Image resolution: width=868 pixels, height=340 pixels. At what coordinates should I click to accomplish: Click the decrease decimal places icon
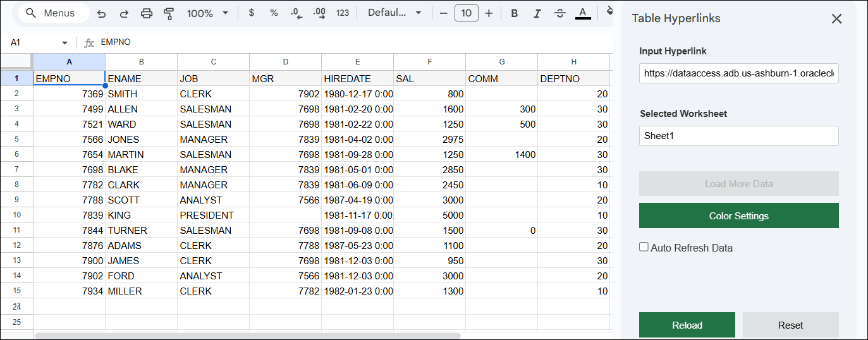(296, 13)
